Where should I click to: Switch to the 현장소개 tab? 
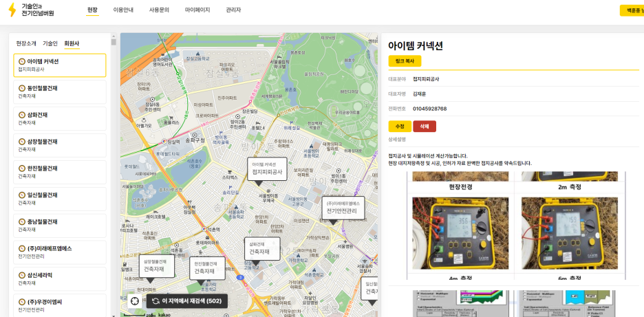pos(26,43)
